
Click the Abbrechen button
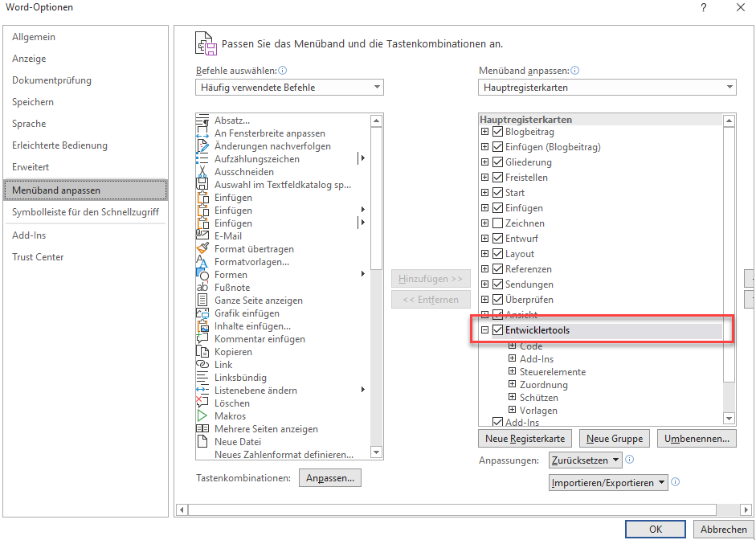[723, 529]
